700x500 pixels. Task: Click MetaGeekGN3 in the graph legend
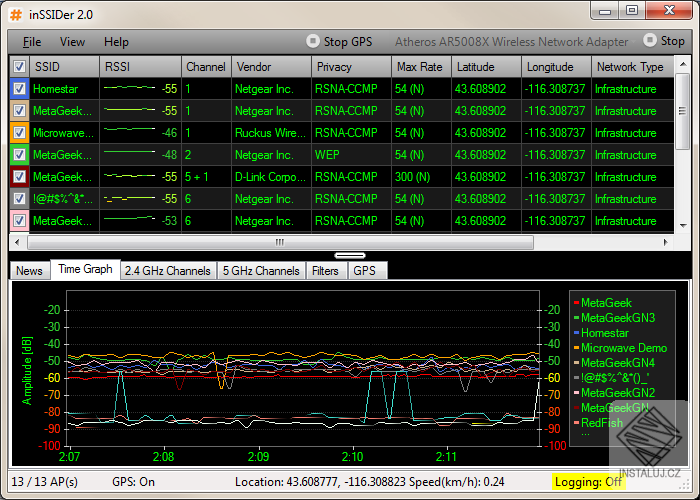point(618,318)
